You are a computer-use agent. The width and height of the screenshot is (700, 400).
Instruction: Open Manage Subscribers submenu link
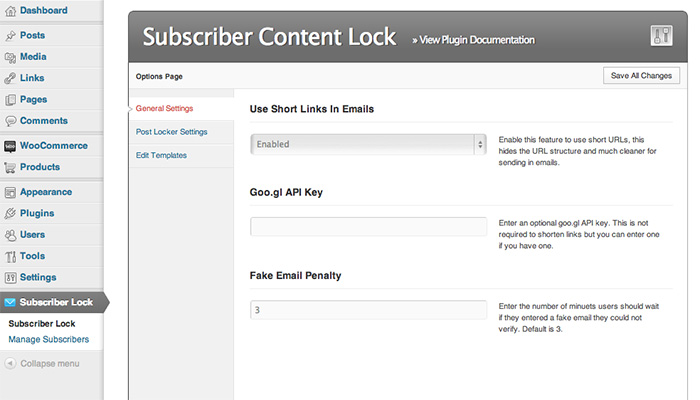coord(49,339)
